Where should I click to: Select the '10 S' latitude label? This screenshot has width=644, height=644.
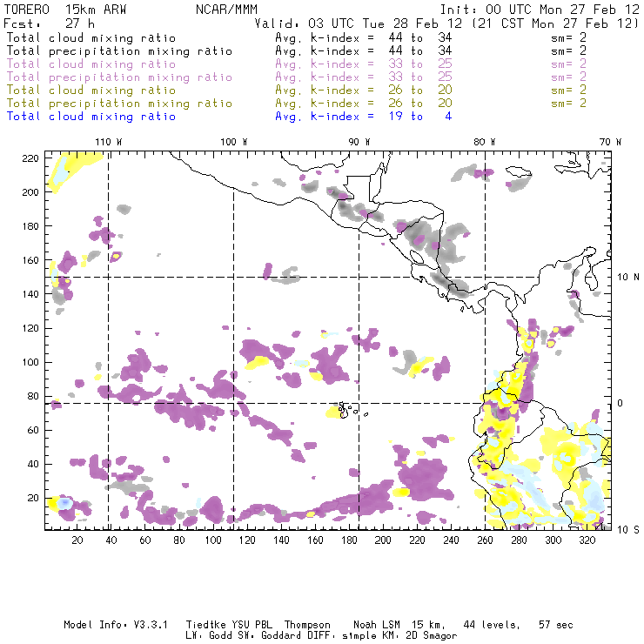628,530
